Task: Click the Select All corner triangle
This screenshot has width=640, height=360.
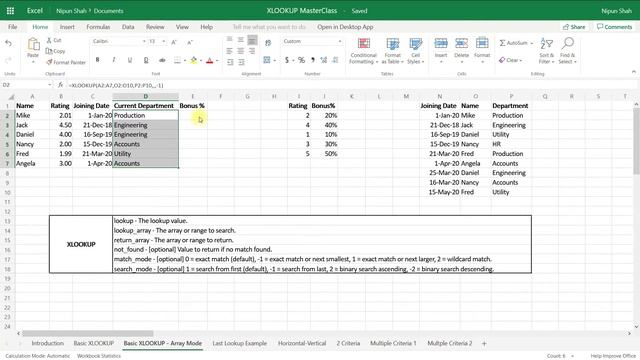Action: 11,97
